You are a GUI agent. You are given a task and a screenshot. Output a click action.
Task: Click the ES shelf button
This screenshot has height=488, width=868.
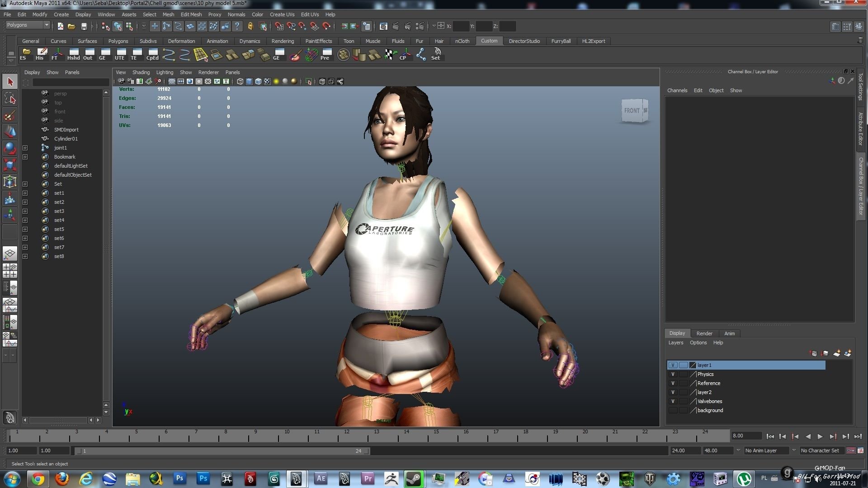coord(26,54)
